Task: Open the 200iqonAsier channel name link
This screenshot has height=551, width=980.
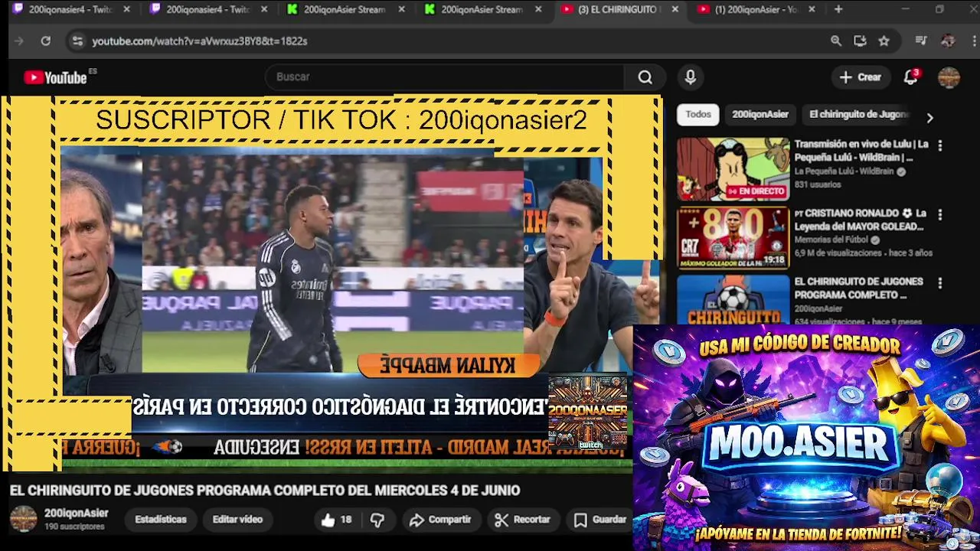Action: tap(77, 514)
